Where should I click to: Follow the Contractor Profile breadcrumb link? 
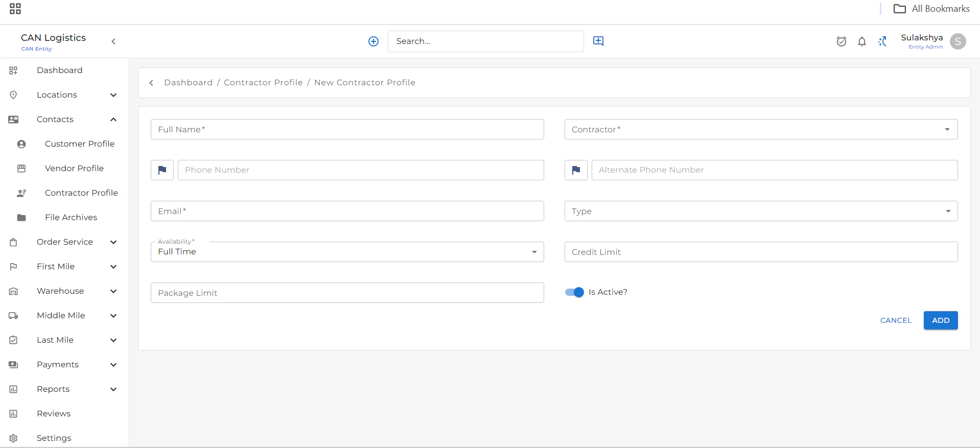[x=263, y=83]
